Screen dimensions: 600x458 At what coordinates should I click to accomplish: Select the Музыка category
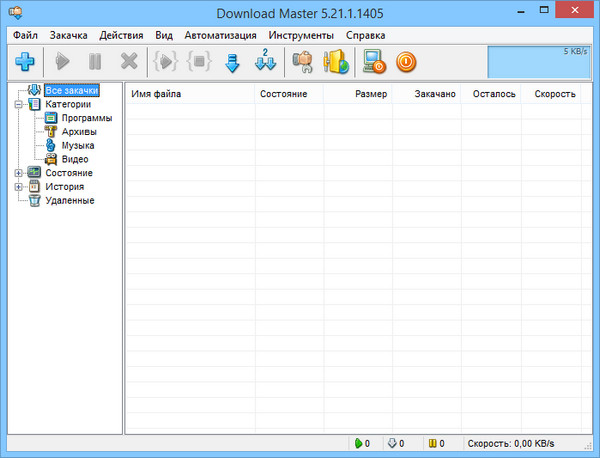[x=78, y=145]
